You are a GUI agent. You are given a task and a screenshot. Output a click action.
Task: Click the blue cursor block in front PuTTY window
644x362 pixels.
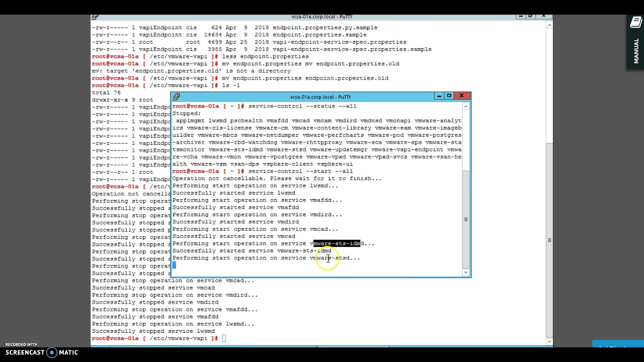coord(174,265)
